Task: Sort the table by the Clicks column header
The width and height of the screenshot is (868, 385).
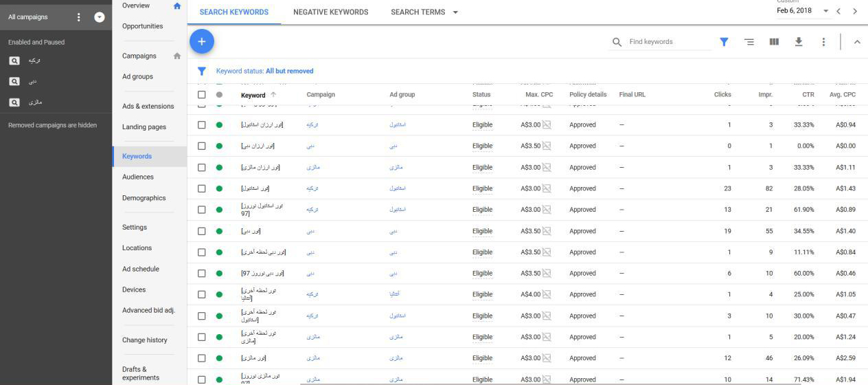Action: click(722, 95)
